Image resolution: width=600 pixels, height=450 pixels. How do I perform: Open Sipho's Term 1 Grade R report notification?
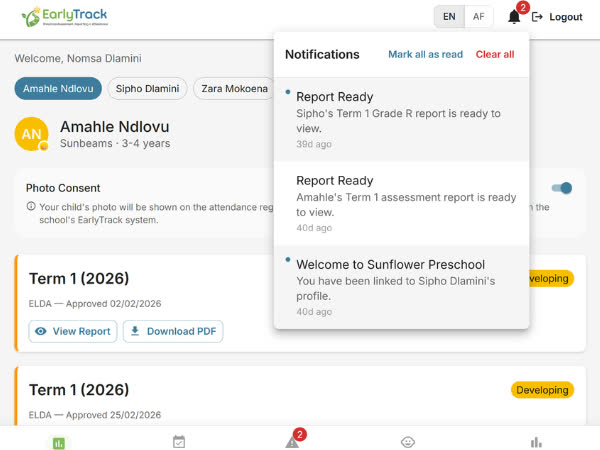coord(401,119)
